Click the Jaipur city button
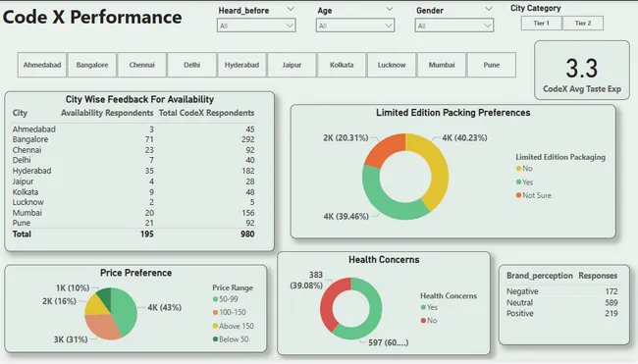638x364 pixels. tap(292, 65)
